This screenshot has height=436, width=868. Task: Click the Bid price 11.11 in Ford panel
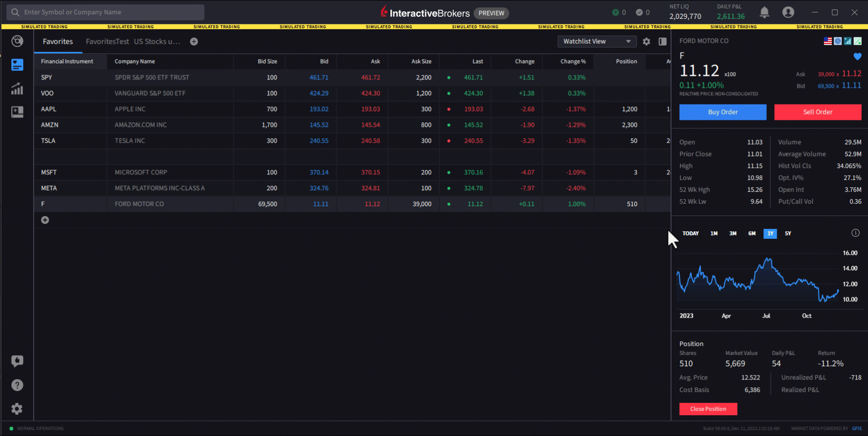(852, 86)
